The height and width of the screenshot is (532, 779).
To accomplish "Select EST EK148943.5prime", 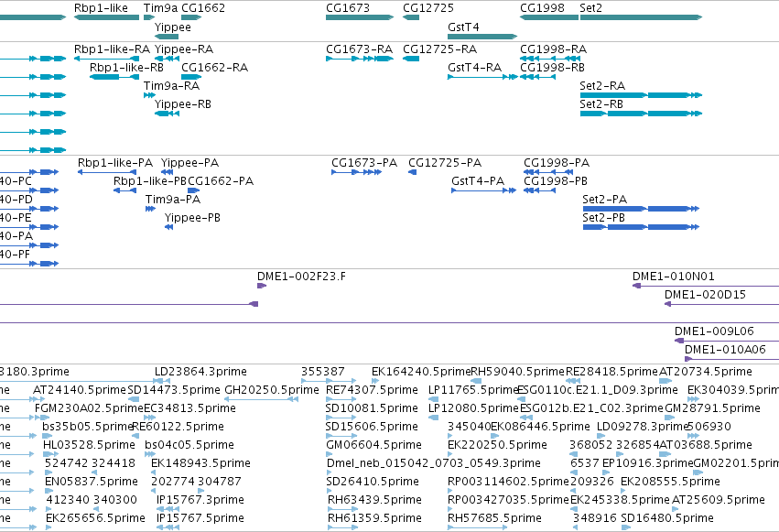I will click(x=155, y=472).
